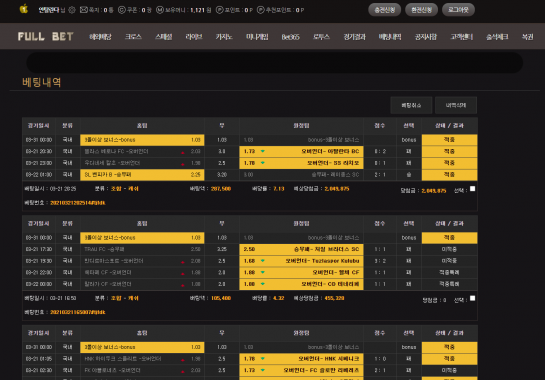The image size is (545, 380).
Task: Click green down arrow beside 1.73 아탈란타 BC
Action: pyautogui.click(x=263, y=151)
